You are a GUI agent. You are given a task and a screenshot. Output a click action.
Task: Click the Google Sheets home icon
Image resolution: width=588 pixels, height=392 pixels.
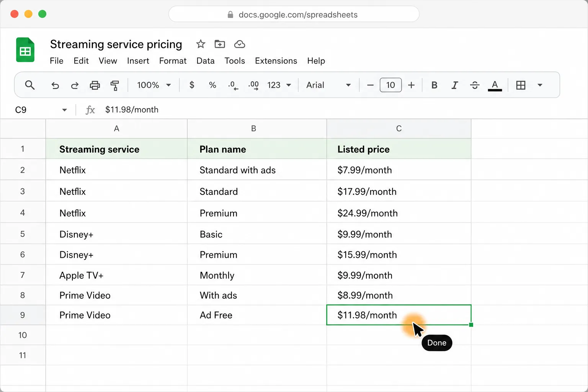25,50
